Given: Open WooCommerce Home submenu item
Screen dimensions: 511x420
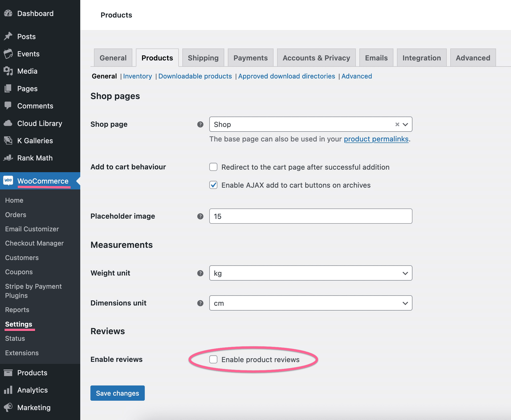Looking at the screenshot, I should click(14, 200).
